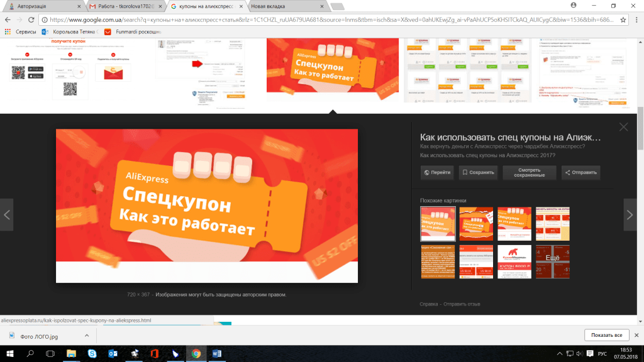
Task: Go back with the browser back arrow
Action: click(x=8, y=19)
